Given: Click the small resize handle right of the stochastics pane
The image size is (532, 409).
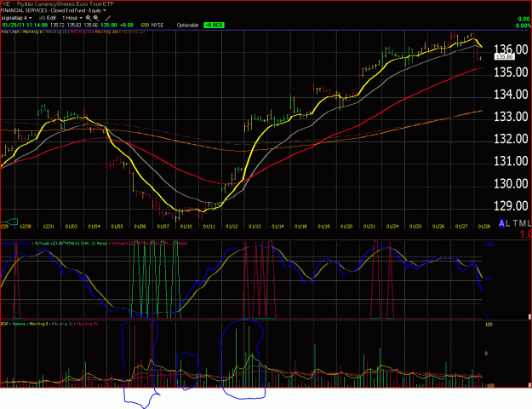Looking at the screenshot, I should pyautogui.click(x=530, y=317).
